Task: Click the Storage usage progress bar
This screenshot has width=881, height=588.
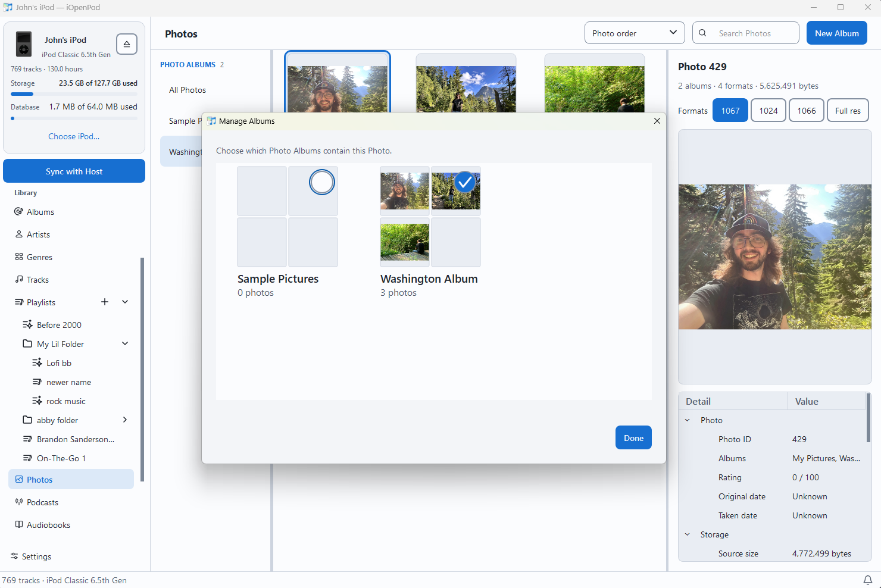Action: (x=74, y=94)
